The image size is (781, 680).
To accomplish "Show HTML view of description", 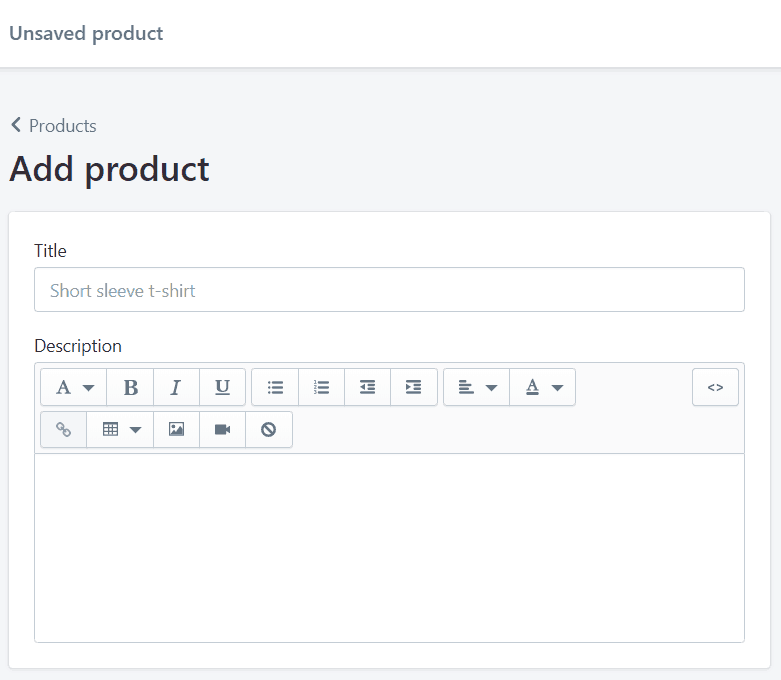I will point(715,388).
